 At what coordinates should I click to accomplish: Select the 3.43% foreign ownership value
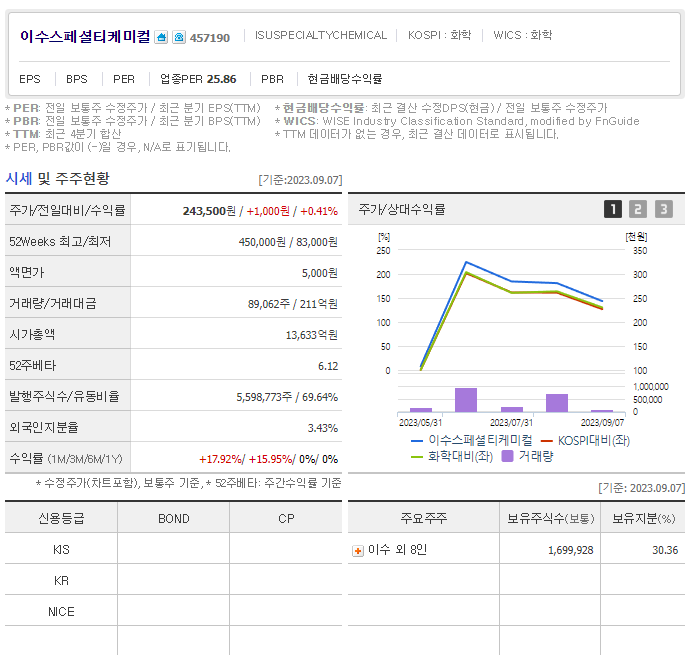323,428
